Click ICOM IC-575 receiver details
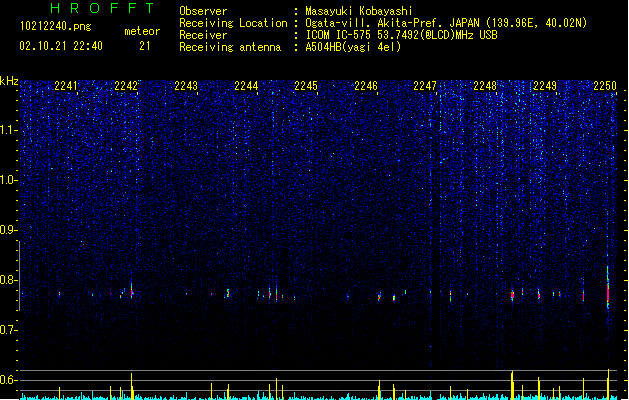Screen dimensions: 629x400 pos(401,35)
